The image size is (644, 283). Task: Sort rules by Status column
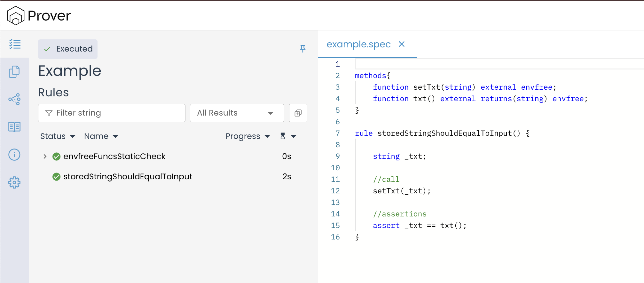58,136
